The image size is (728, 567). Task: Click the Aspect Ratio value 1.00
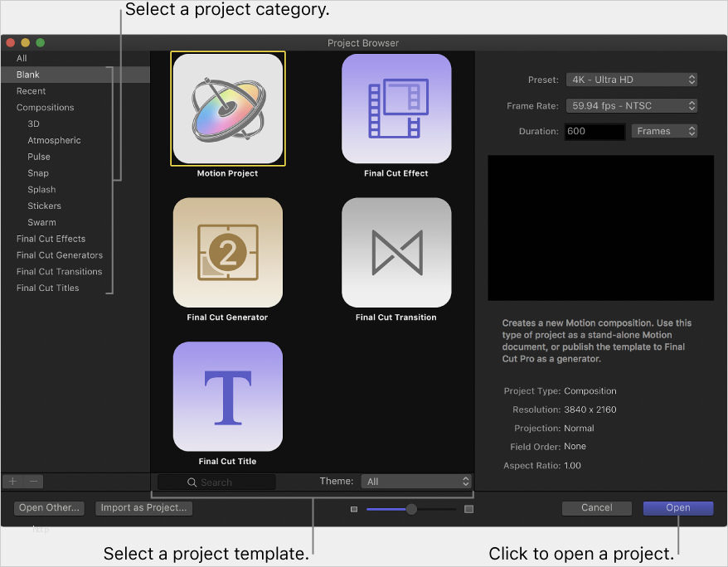(x=572, y=465)
